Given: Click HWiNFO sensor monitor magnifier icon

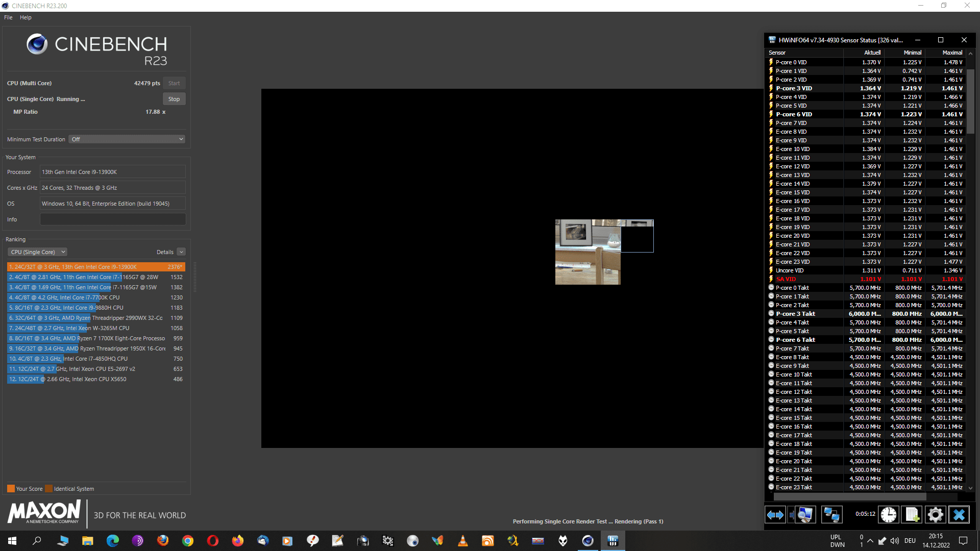Looking at the screenshot, I should [x=805, y=515].
